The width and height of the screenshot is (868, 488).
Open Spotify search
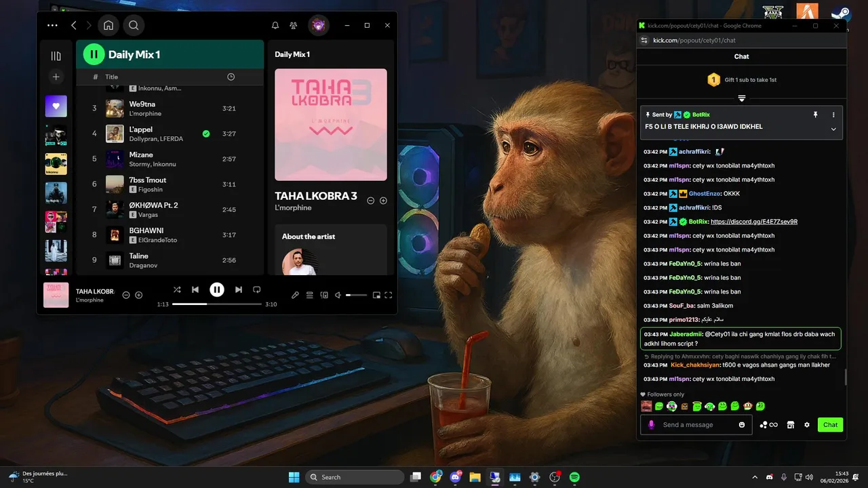[x=134, y=25]
